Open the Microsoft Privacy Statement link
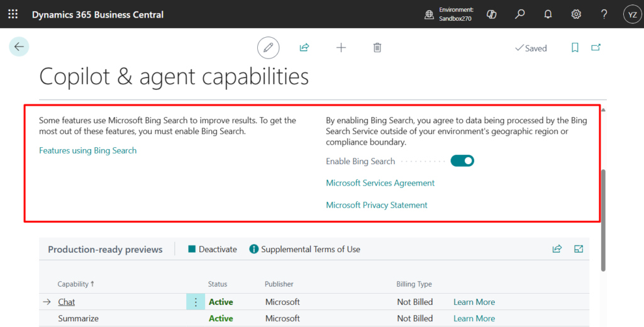Screen dimensions: 644x327 pos(376,205)
